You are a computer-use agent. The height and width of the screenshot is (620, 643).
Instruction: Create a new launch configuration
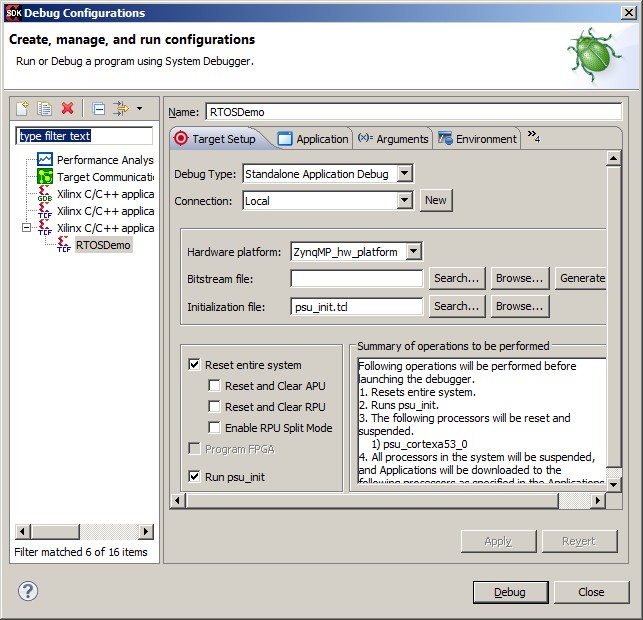tap(23, 108)
